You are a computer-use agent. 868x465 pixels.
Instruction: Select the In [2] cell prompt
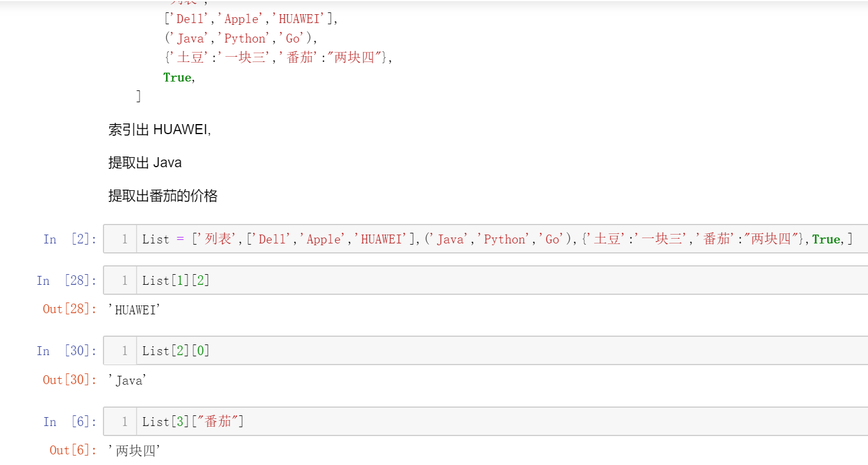(x=69, y=239)
